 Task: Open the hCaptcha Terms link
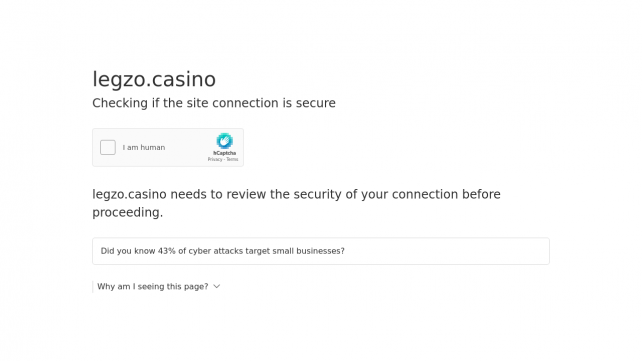tap(232, 159)
